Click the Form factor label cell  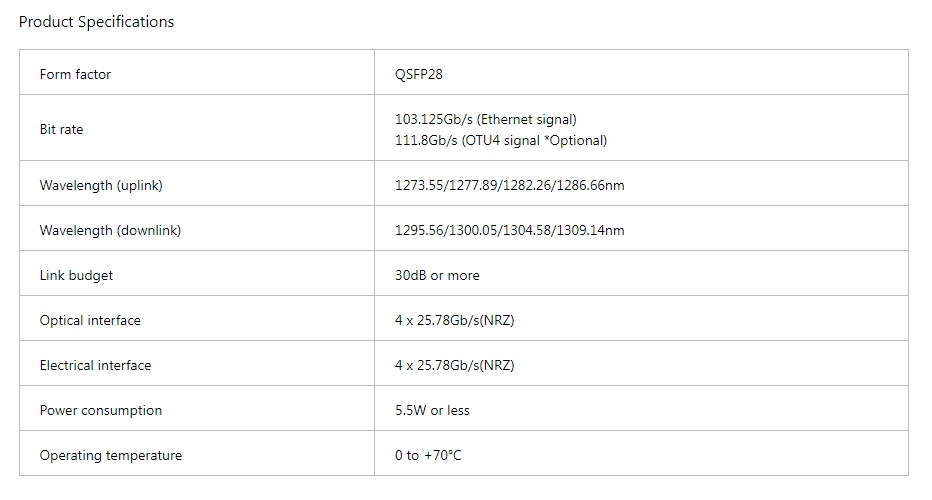point(76,75)
